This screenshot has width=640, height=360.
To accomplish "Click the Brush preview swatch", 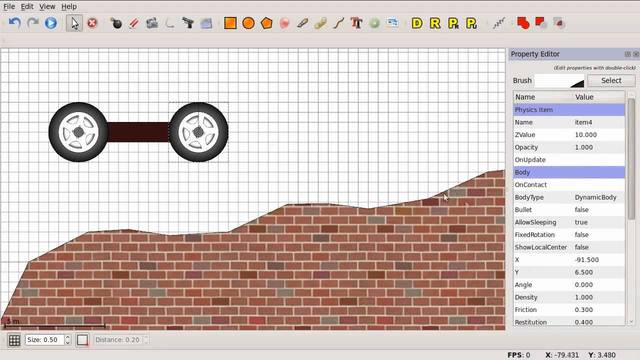I will pyautogui.click(x=559, y=81).
